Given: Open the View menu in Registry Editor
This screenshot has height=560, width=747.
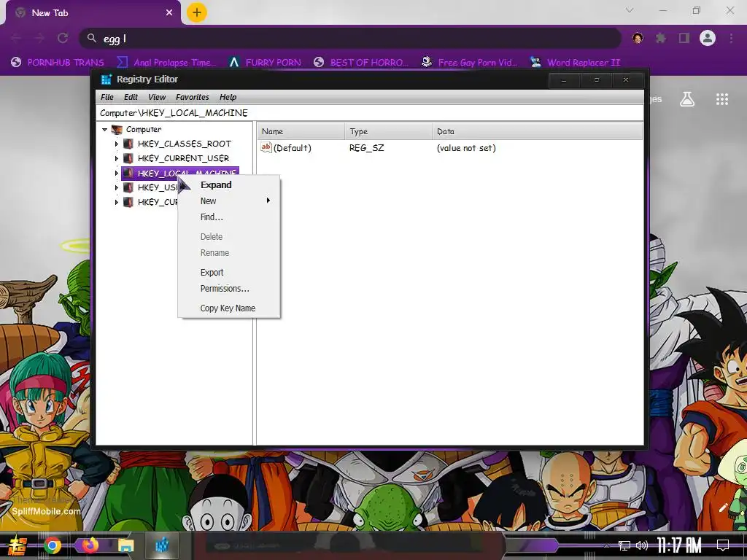Looking at the screenshot, I should click(x=157, y=97).
